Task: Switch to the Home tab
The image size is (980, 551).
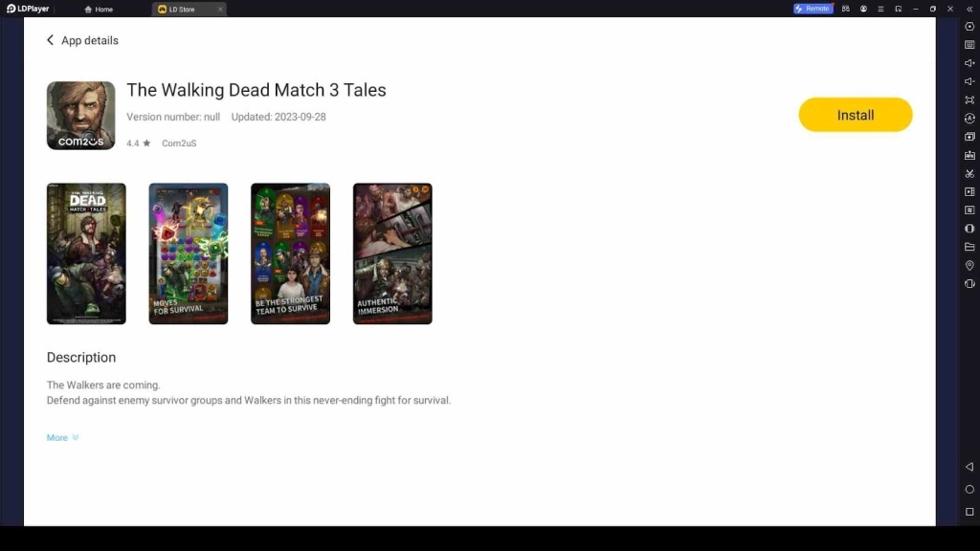Action: click(x=99, y=9)
